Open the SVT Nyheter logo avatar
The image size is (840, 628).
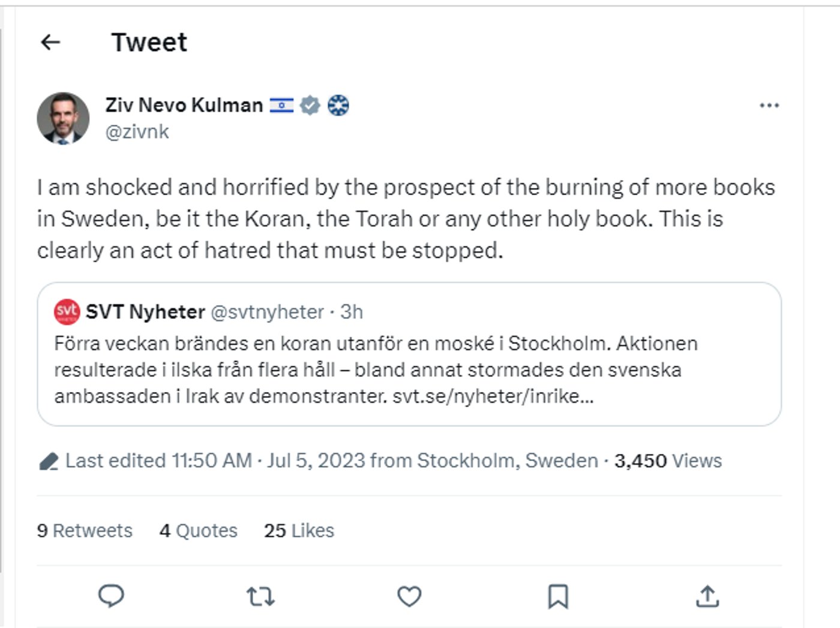67,312
